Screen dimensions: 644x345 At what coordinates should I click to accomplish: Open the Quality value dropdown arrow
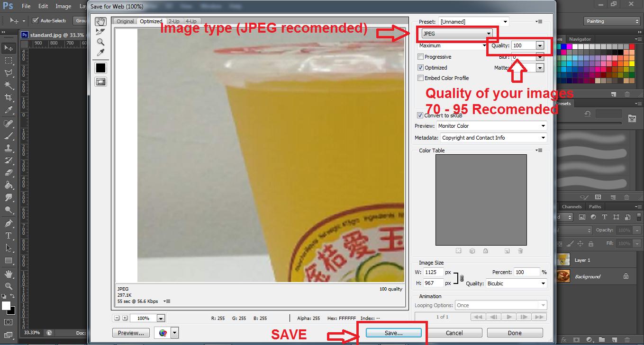point(540,45)
